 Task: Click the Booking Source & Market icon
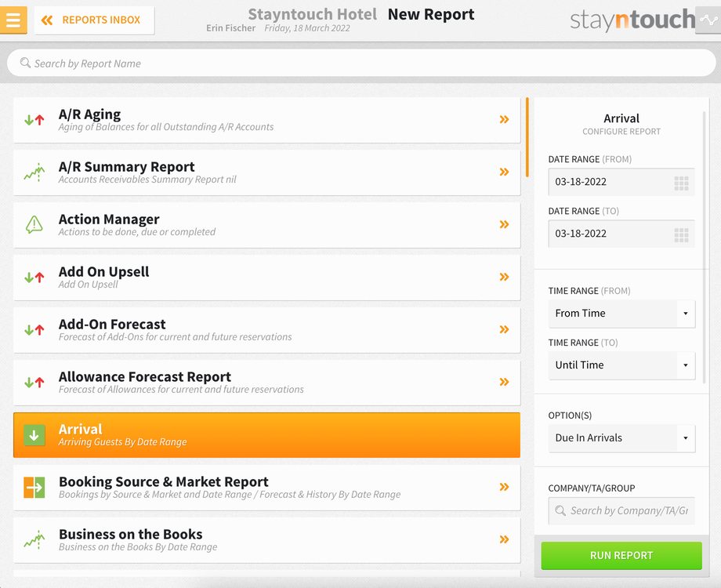click(34, 488)
